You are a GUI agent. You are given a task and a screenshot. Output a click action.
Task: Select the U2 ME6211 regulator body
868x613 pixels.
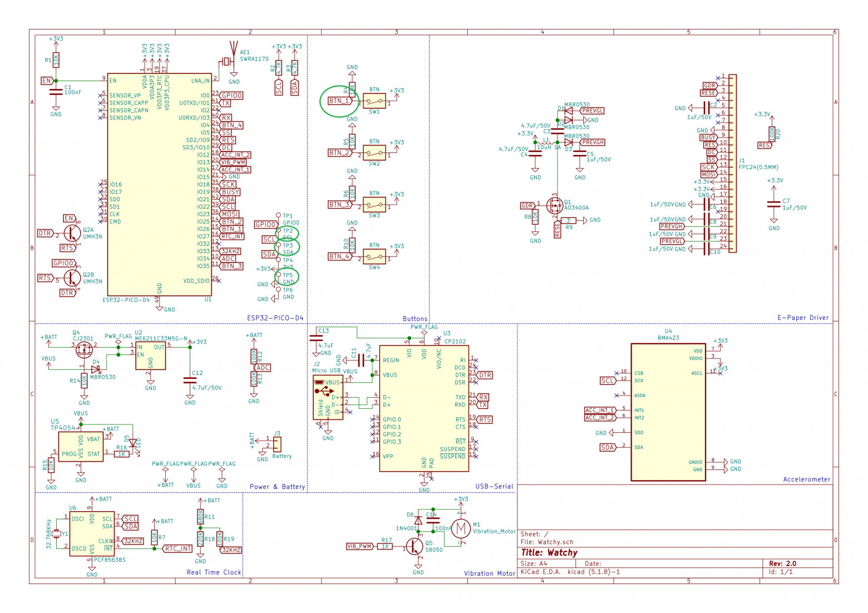pyautogui.click(x=151, y=355)
